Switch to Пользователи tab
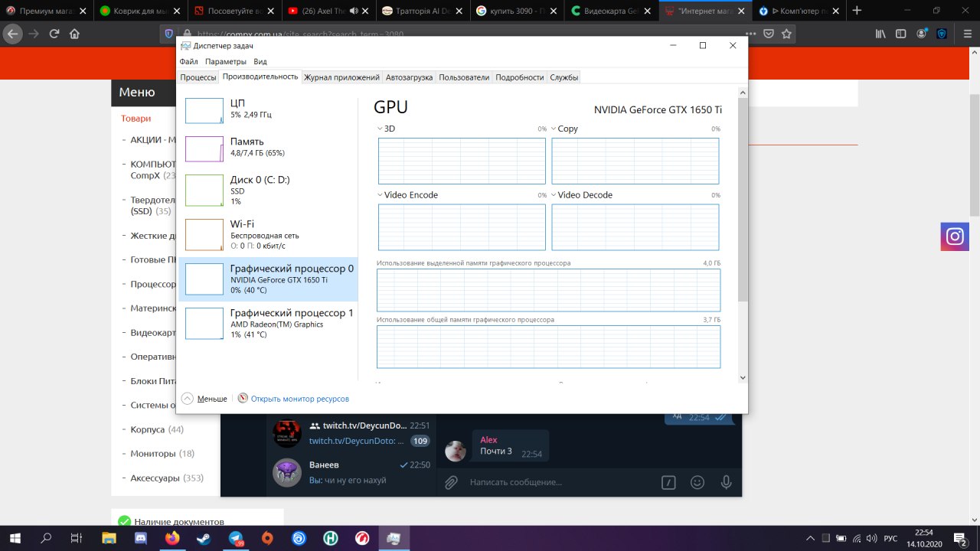Screen dimensions: 980x551 pos(464,77)
